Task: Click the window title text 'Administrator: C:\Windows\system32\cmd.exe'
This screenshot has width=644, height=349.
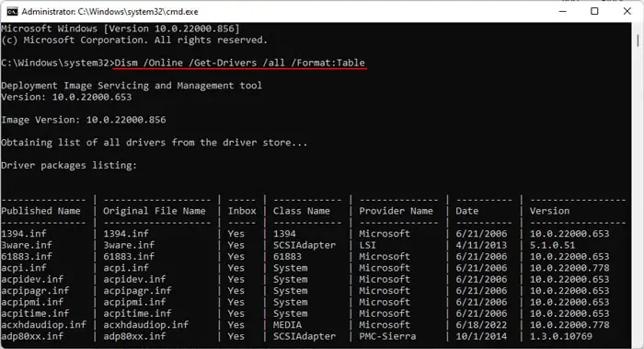Action: [x=109, y=12]
